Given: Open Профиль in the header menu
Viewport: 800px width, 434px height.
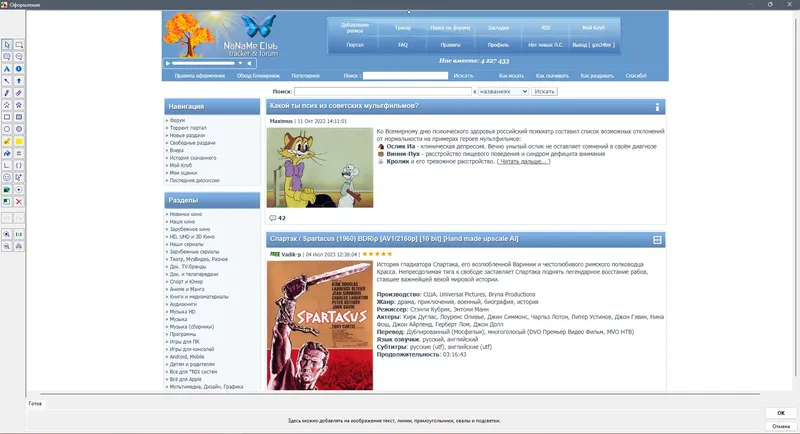Looking at the screenshot, I should 498,45.
